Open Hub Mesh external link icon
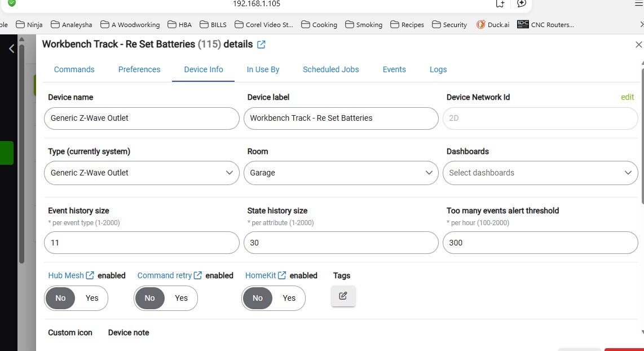The height and width of the screenshot is (351, 644). point(90,275)
